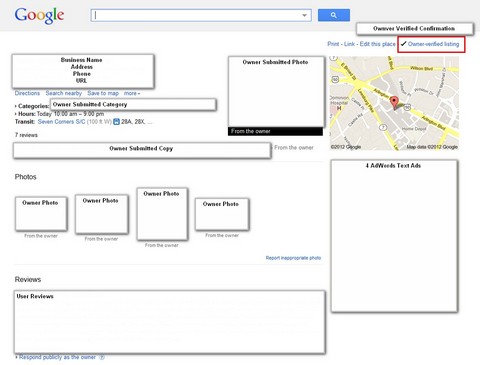Image resolution: width=480 pixels, height=365 pixels.
Task: Click the bus transit icon
Action: coord(116,122)
